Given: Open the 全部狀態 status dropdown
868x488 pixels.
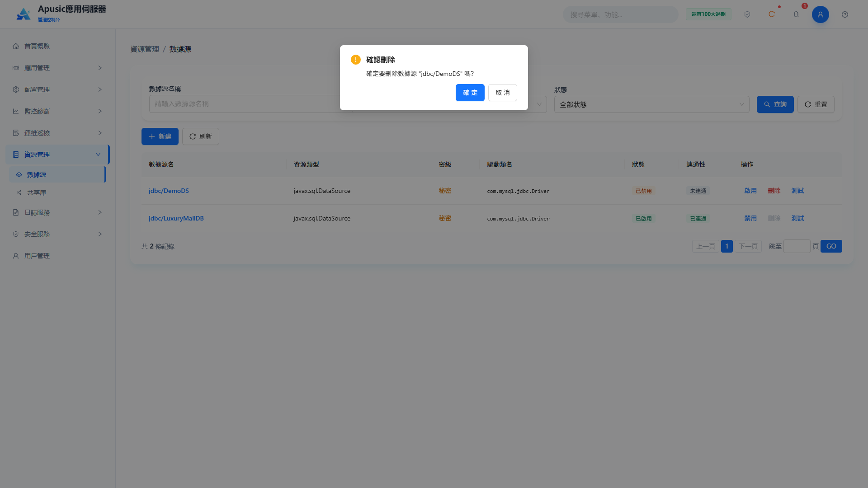Looking at the screenshot, I should 651,104.
